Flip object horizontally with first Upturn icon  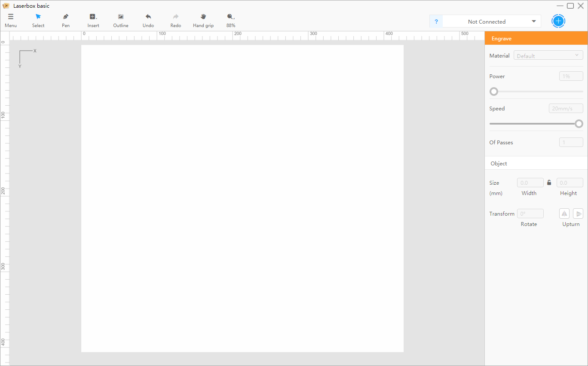click(564, 213)
